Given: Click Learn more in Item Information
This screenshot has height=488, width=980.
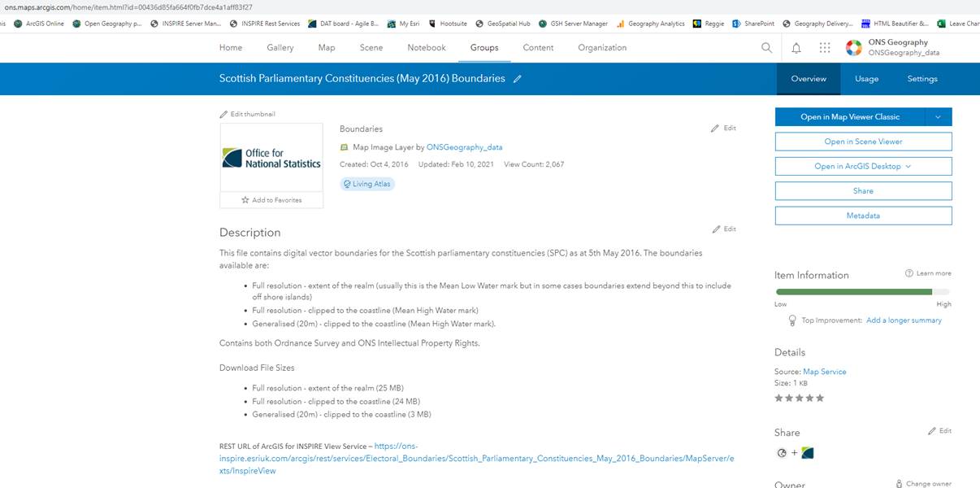Looking at the screenshot, I should click(928, 273).
